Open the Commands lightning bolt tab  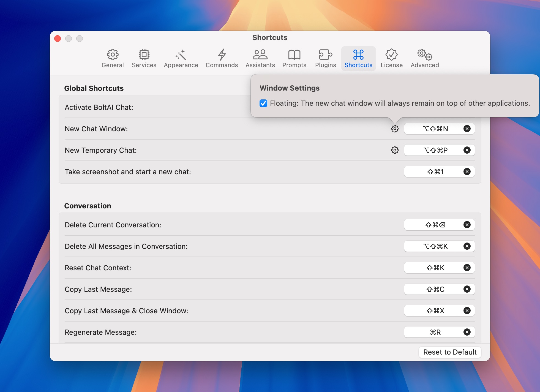(222, 58)
